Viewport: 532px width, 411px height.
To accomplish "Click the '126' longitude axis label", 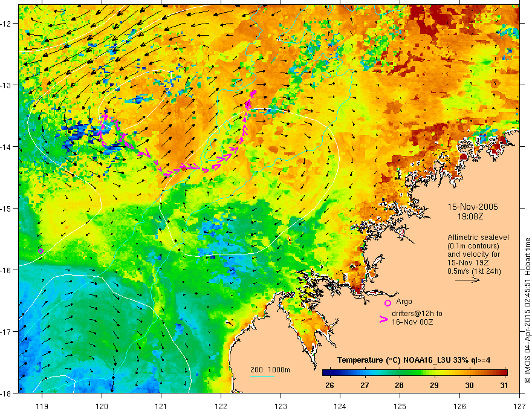I will [459, 406].
